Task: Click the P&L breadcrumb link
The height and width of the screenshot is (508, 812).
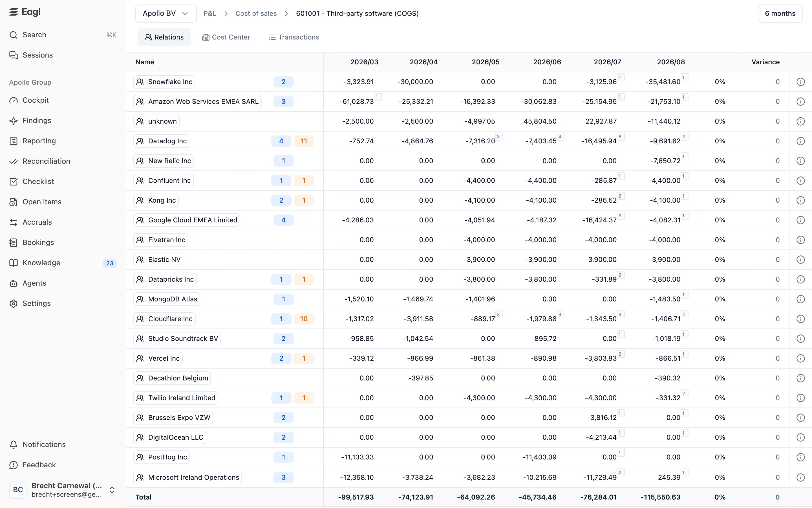Action: (x=210, y=14)
